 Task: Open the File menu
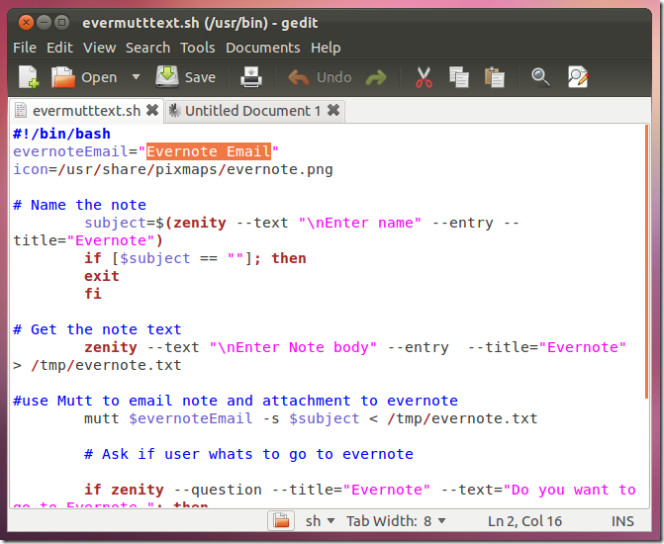pyautogui.click(x=25, y=48)
